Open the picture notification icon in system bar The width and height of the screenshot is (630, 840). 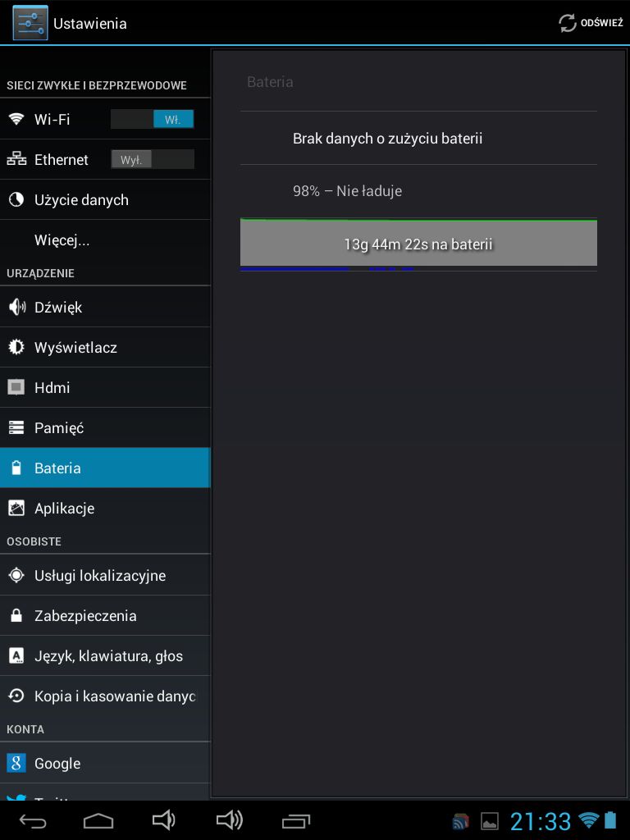[490, 820]
